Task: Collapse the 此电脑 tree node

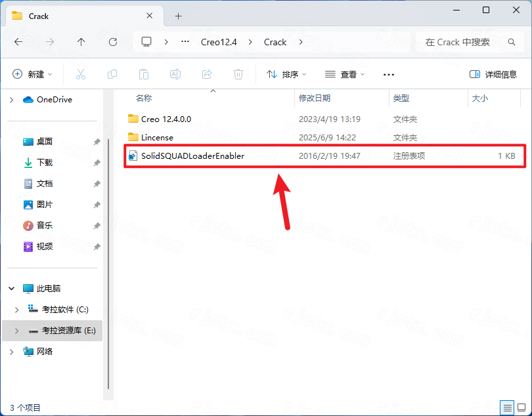Action: [12, 289]
